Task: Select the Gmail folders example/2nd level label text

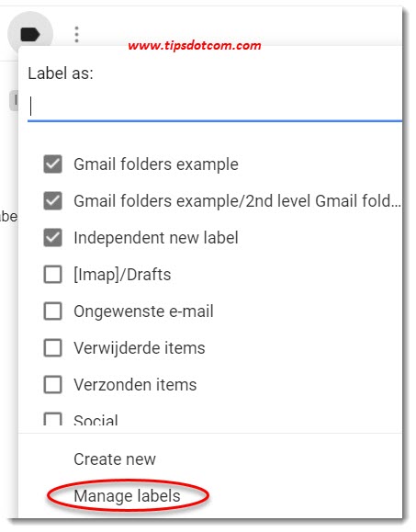Action: 237,201
